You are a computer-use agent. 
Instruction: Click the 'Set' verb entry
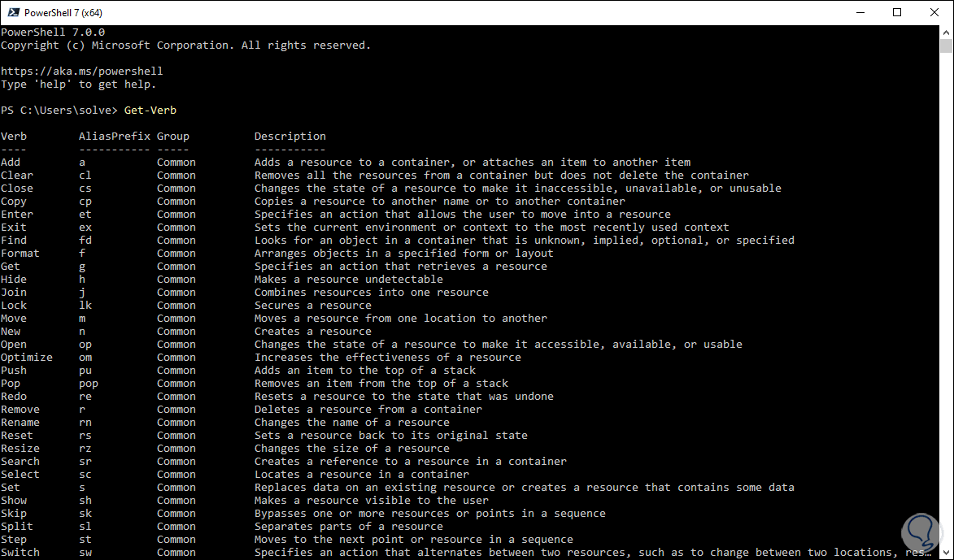point(11,488)
